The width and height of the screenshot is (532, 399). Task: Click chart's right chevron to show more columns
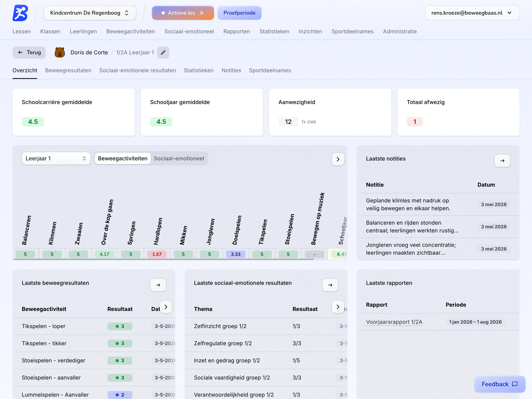tap(338, 159)
